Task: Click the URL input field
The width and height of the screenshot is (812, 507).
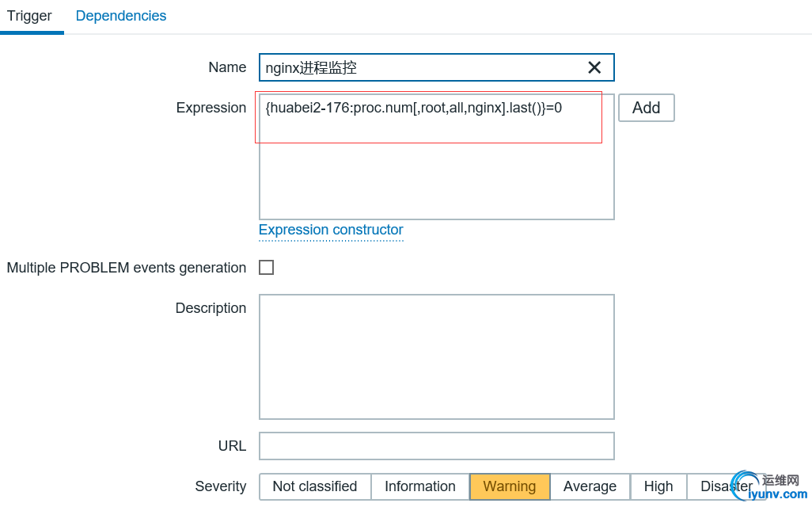Action: tap(436, 446)
